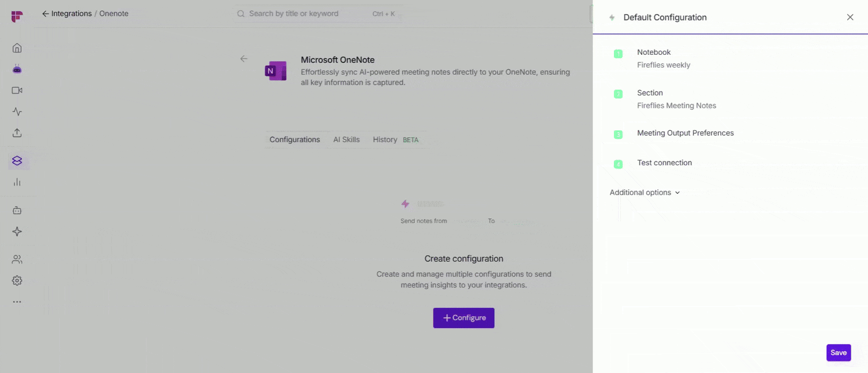Open the bar chart analytics icon
The height and width of the screenshot is (373, 868).
point(17,182)
